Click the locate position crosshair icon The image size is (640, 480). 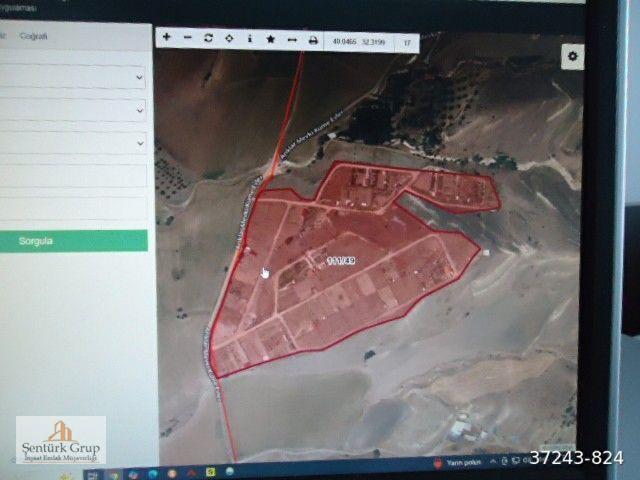pyautogui.click(x=229, y=39)
